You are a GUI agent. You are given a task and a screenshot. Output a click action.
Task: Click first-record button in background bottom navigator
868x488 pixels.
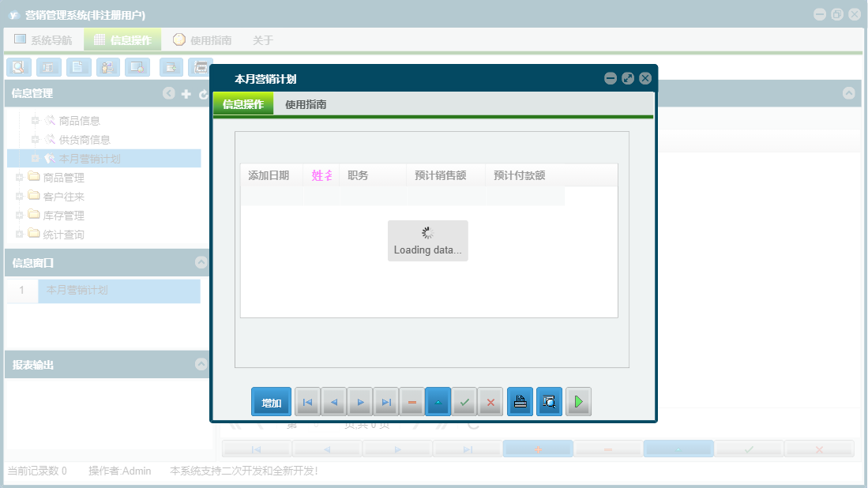pos(257,449)
